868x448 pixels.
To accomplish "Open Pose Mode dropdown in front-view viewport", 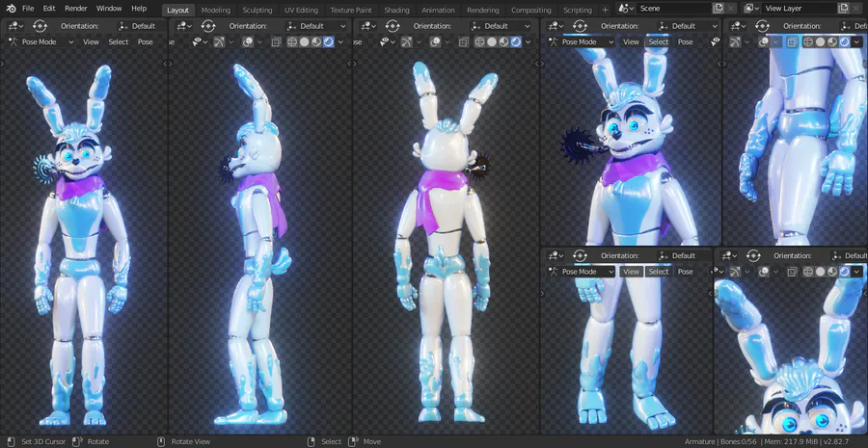I will click(41, 42).
